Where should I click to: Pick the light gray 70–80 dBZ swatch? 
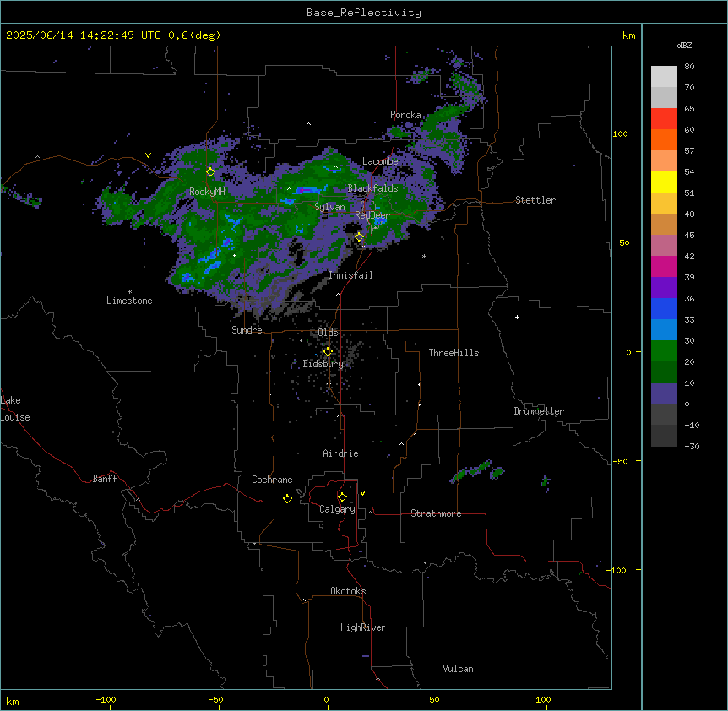tap(664, 77)
